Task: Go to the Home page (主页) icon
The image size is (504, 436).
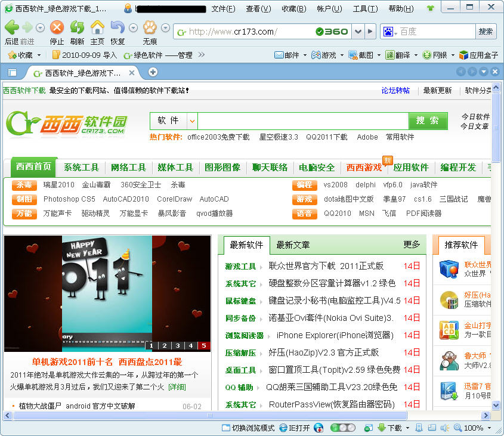Action: click(97, 28)
